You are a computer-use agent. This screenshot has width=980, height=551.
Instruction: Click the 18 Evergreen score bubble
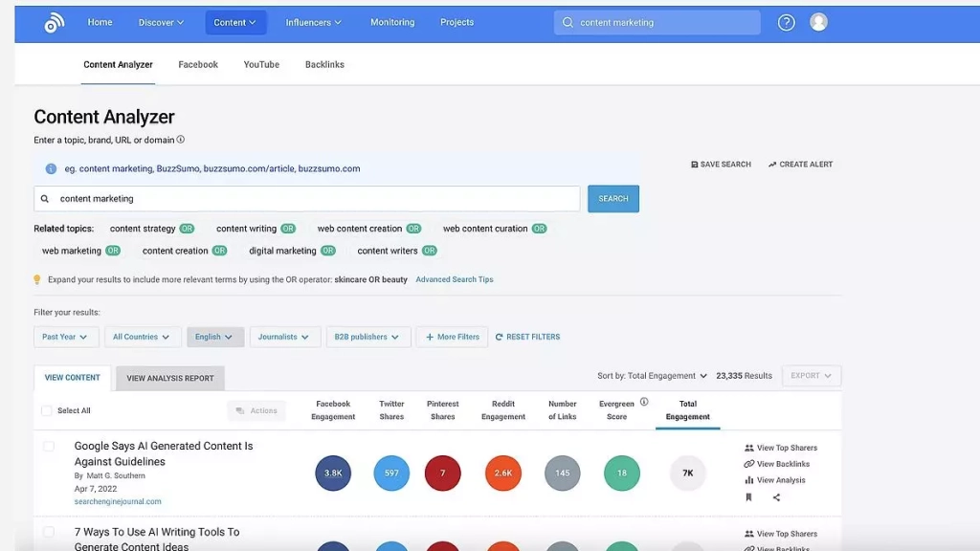pyautogui.click(x=622, y=473)
